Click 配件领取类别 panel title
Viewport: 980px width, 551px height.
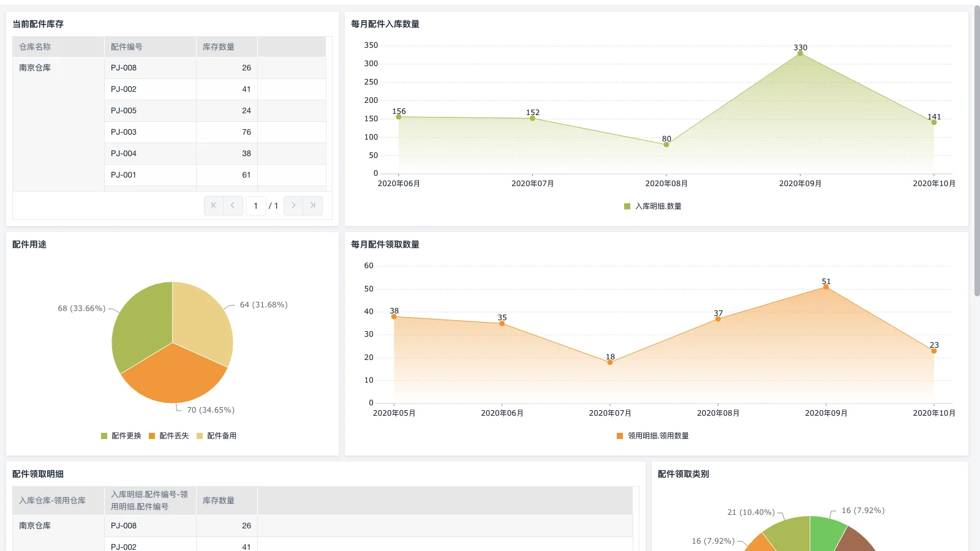tap(684, 474)
